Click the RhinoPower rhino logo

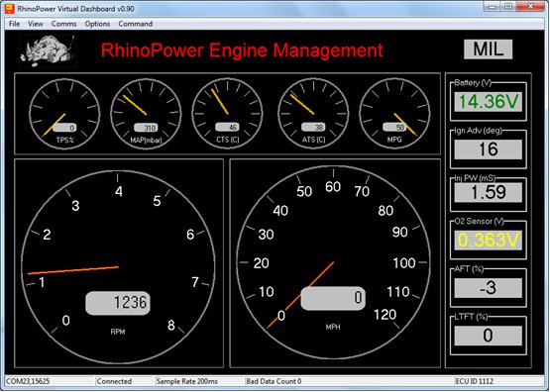pyautogui.click(x=48, y=49)
